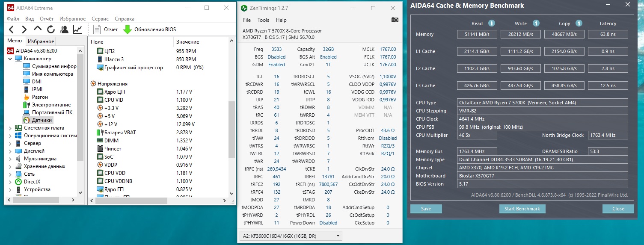Expand the Дисплей tree node
This screenshot has width=644, height=245.
click(x=10, y=151)
